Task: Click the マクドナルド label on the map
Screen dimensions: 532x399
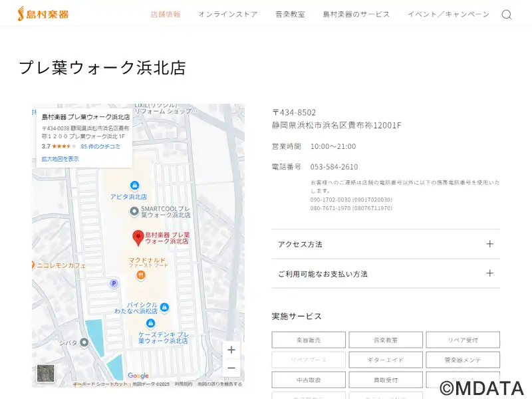Action: tap(147, 260)
